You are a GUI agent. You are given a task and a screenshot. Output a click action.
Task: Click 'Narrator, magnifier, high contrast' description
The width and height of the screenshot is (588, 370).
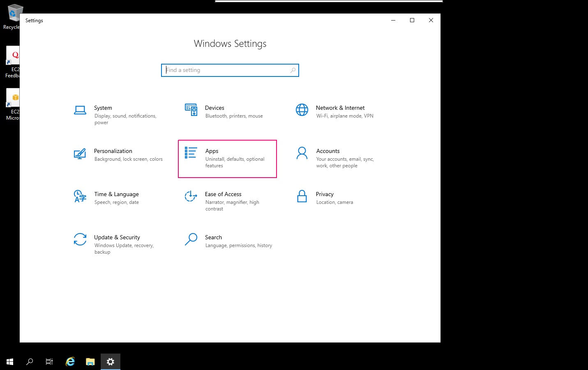pos(232,206)
